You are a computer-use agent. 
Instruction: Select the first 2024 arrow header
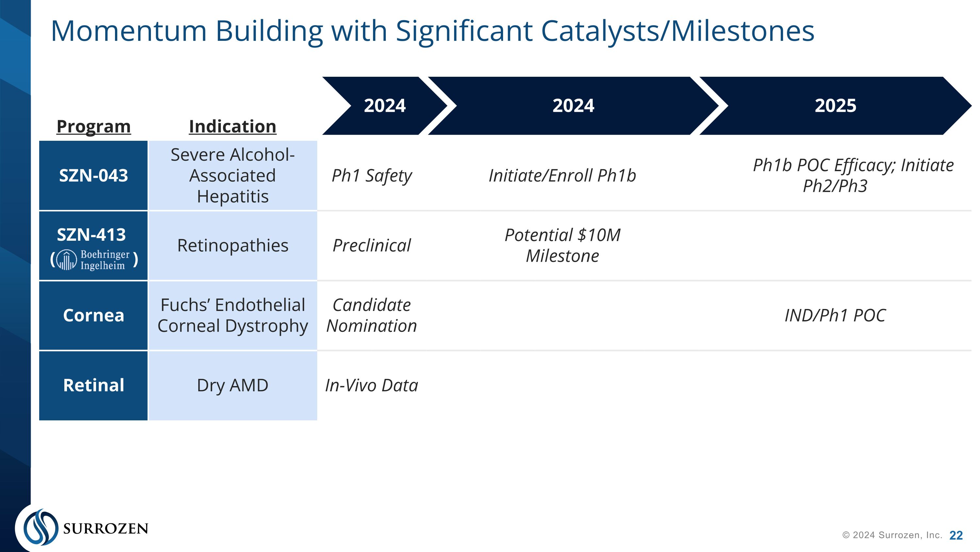pyautogui.click(x=385, y=106)
